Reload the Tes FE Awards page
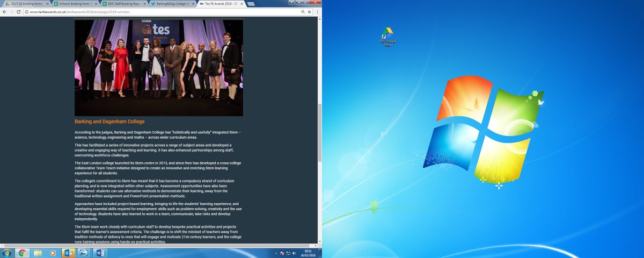This screenshot has width=644, height=258. click(19, 11)
